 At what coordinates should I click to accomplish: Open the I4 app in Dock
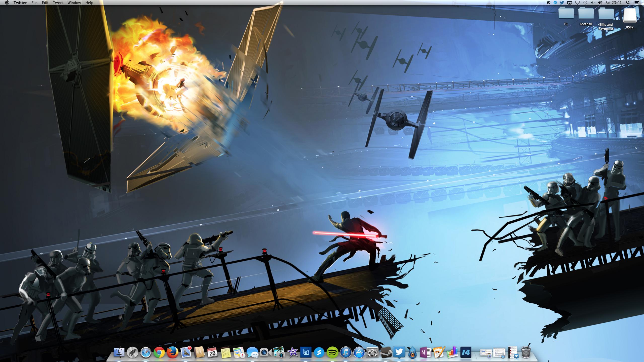[x=466, y=352]
